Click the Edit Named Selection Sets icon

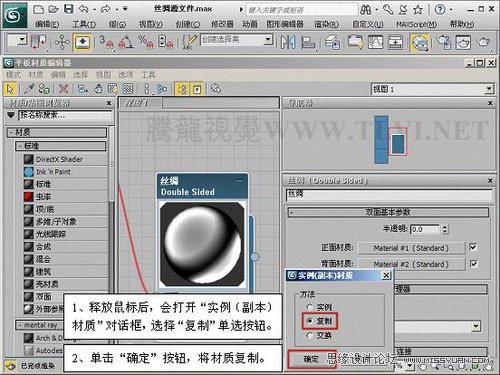pyautogui.click(x=190, y=42)
